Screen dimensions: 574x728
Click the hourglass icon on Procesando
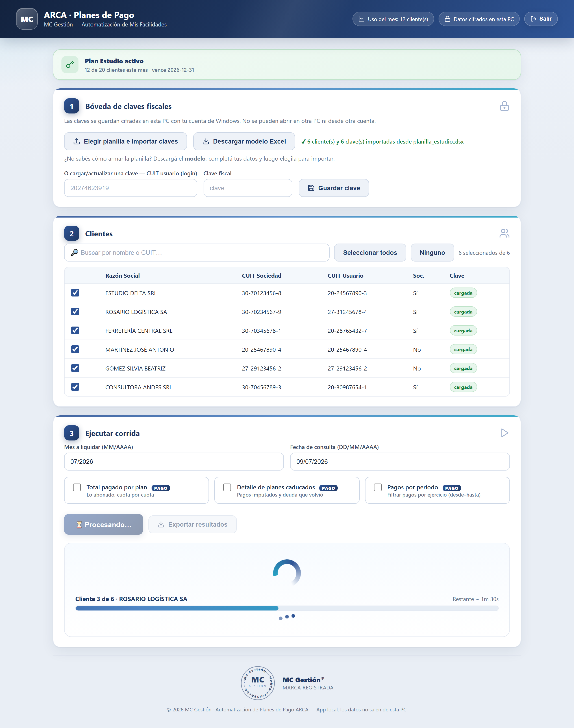(x=79, y=525)
